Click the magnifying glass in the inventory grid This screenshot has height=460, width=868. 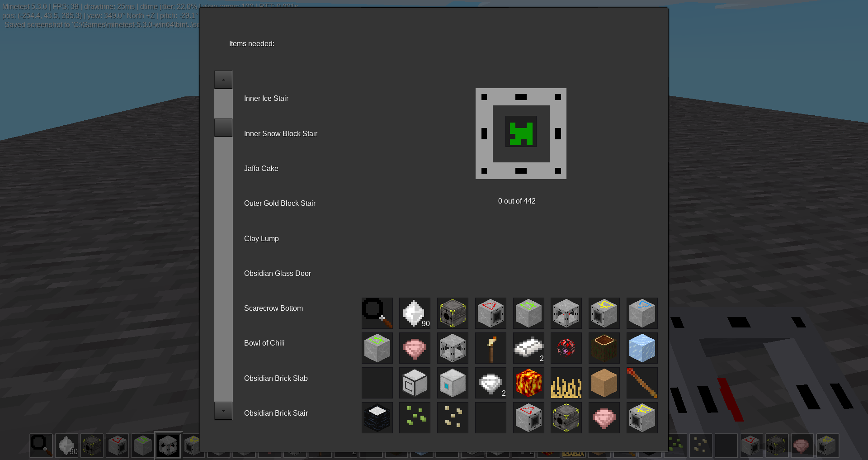(377, 313)
